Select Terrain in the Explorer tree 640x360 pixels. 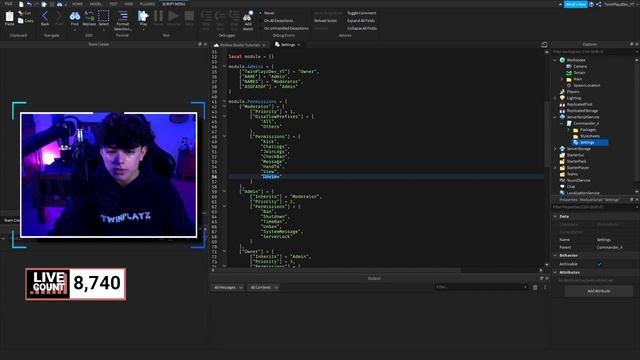tap(579, 73)
